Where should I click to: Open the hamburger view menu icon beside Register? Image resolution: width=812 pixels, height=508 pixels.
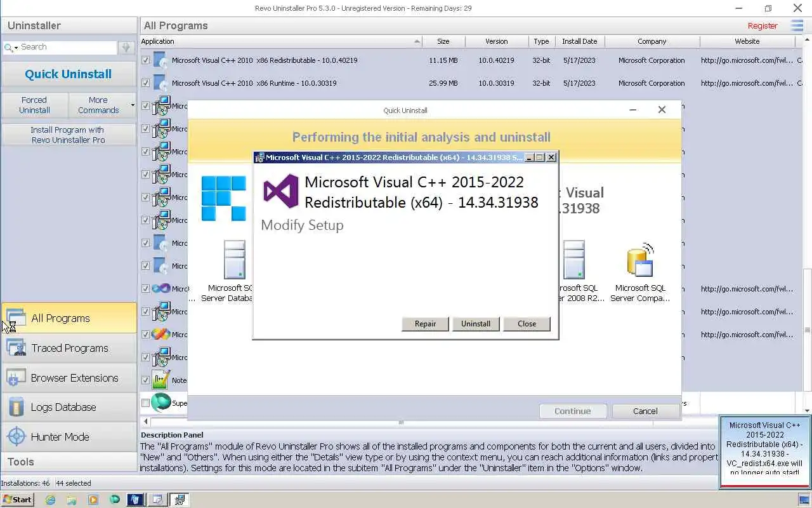tap(797, 25)
